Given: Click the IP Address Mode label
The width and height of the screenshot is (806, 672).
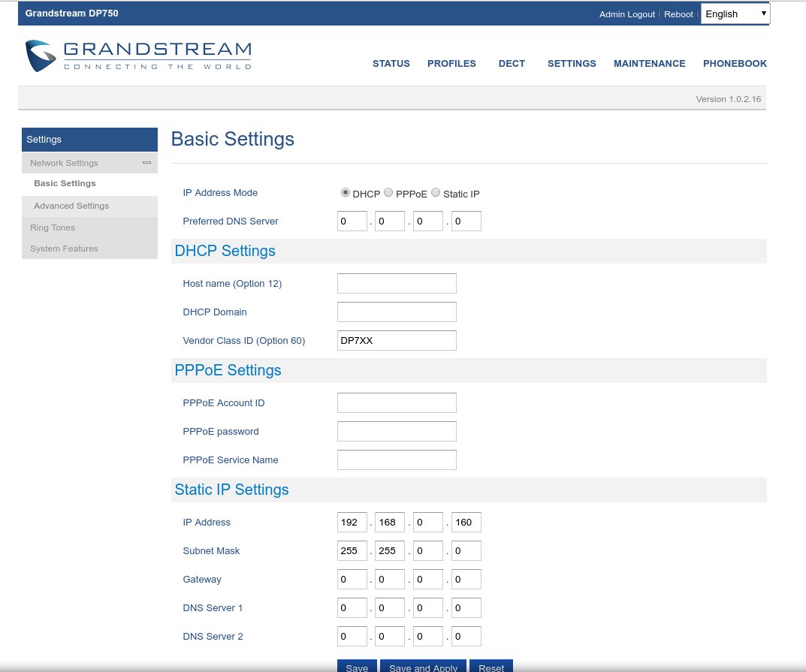Looking at the screenshot, I should 220,193.
